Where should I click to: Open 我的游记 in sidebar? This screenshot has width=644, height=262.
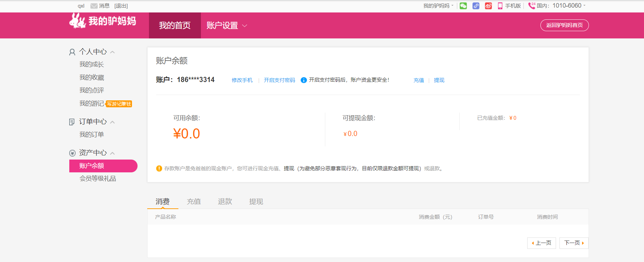91,103
